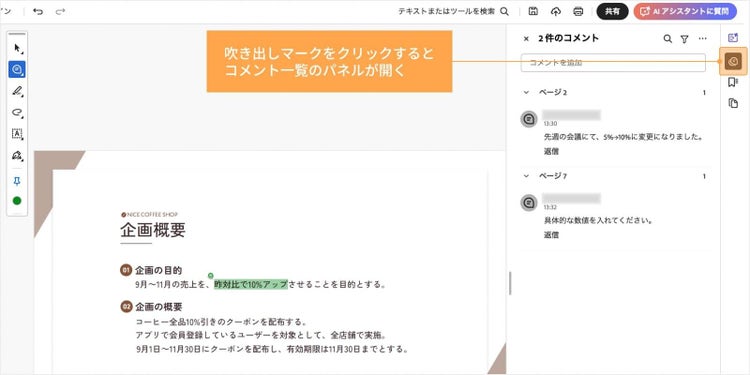Close the comments panel with X

526,39
